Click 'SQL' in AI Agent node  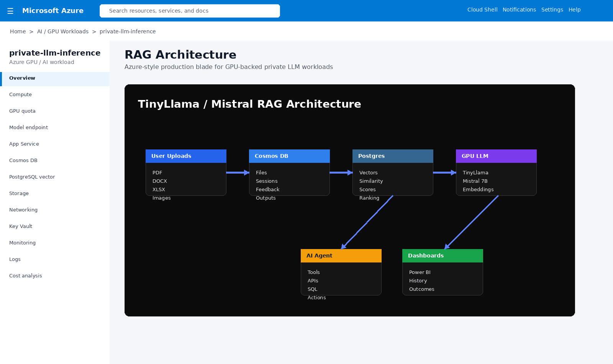pos(312,289)
